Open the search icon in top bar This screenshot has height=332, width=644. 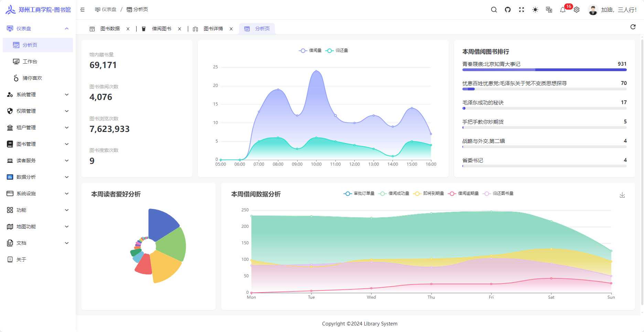(x=494, y=10)
